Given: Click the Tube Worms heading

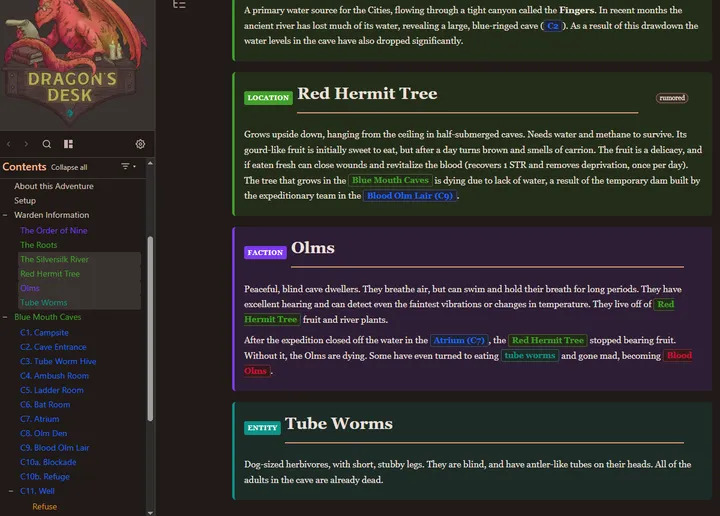Looking at the screenshot, I should coord(338,423).
